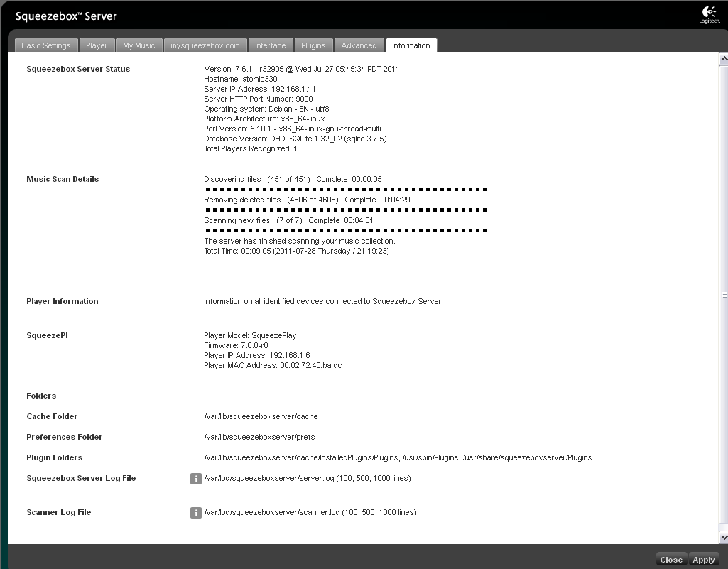Click the Logitech logo
The height and width of the screenshot is (569, 728).
coord(709,15)
